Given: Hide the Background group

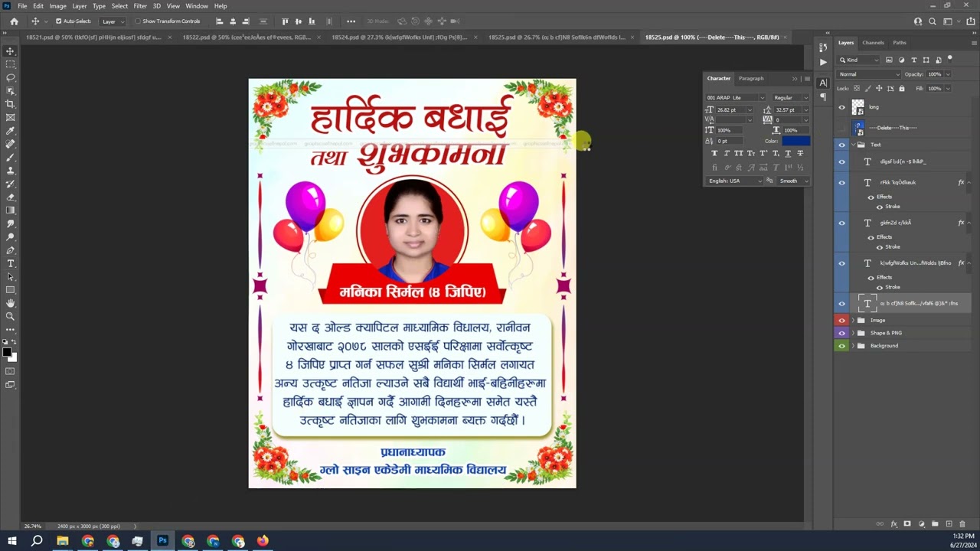Looking at the screenshot, I should tap(842, 346).
